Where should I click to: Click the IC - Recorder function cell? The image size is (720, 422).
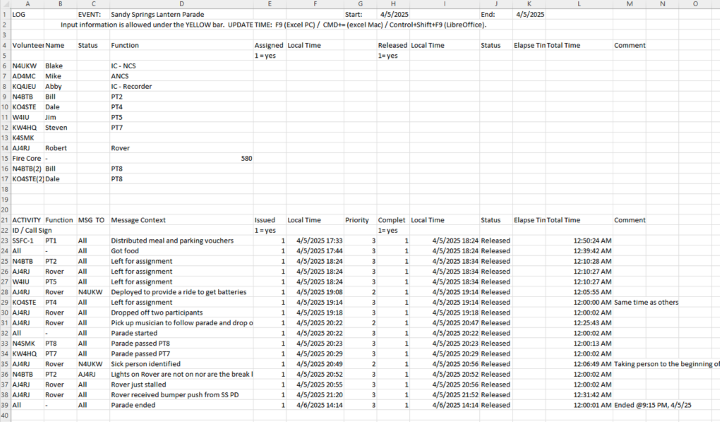click(x=133, y=87)
